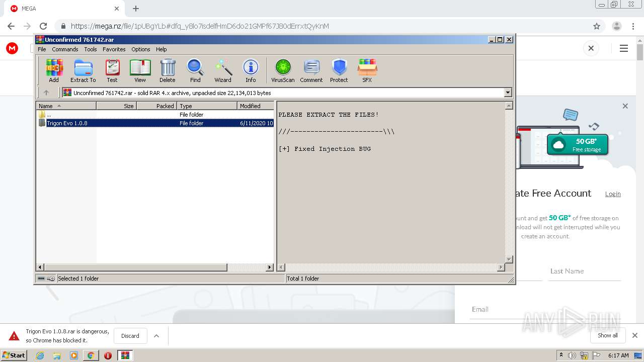Open Internet Explorer from taskbar

[x=40, y=355]
